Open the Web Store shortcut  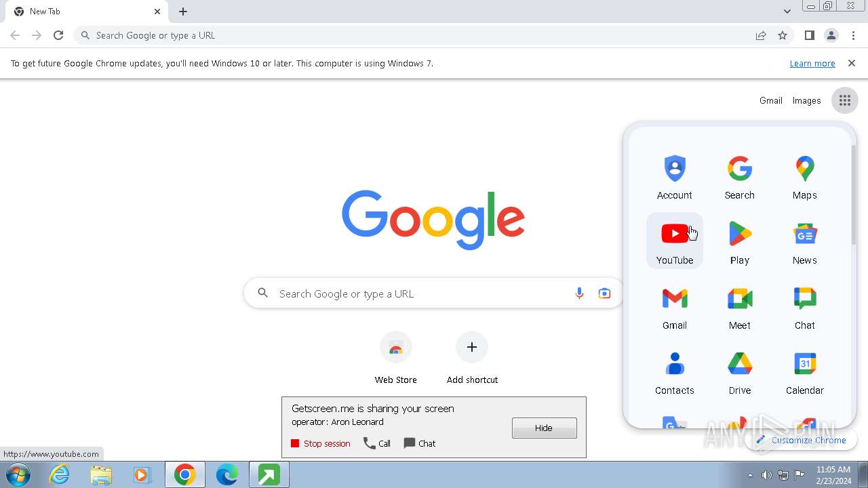point(396,359)
